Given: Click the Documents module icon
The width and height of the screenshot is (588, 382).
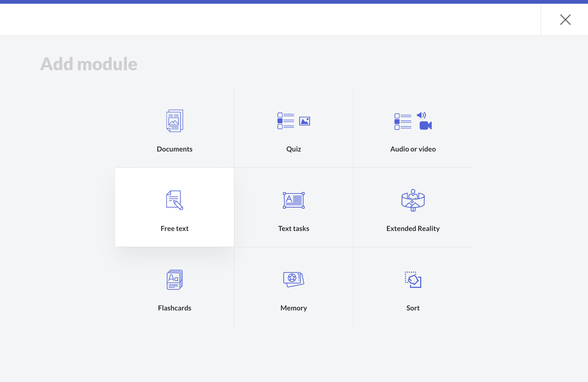Looking at the screenshot, I should coord(175,121).
